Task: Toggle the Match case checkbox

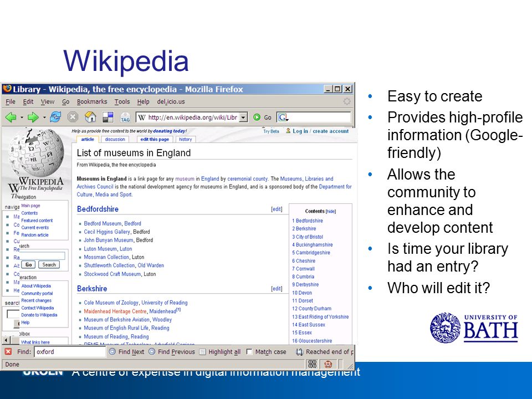Action: tap(249, 352)
